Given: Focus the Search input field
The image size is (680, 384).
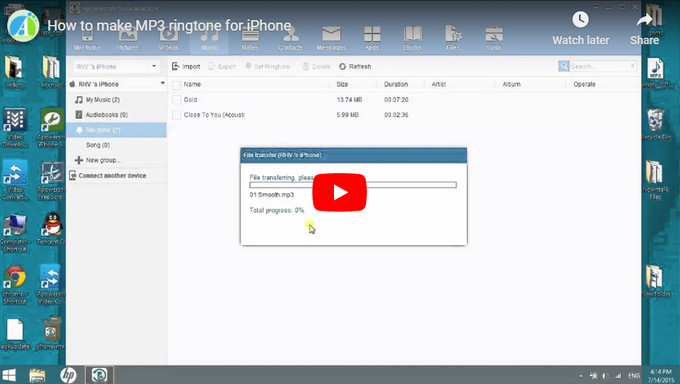Looking at the screenshot, I should point(599,66).
